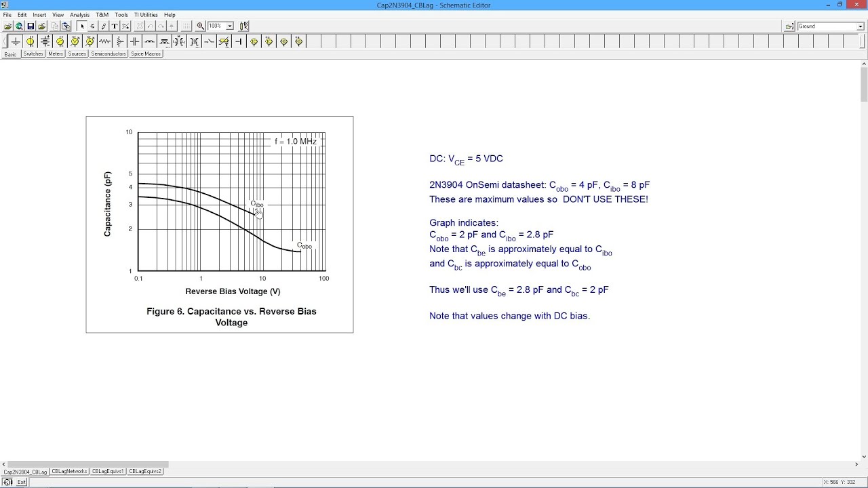Open the T&M menu
Image resolution: width=868 pixels, height=488 pixels.
[102, 15]
